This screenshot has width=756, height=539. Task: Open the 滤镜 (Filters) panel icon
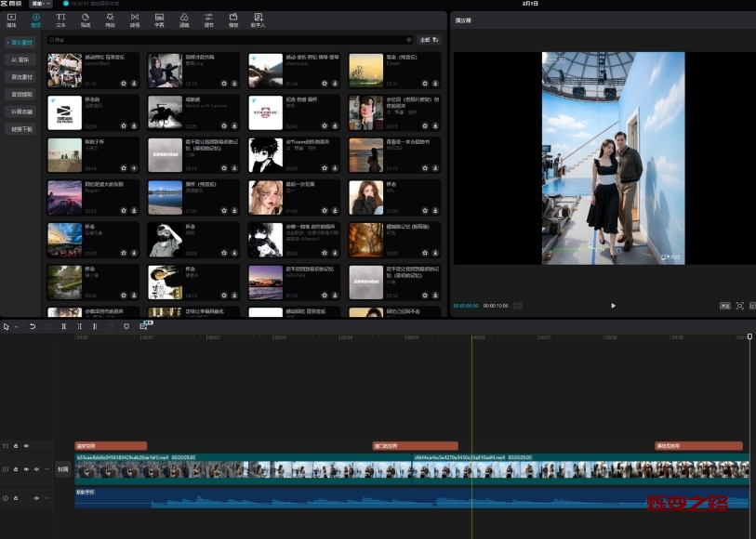click(x=184, y=20)
